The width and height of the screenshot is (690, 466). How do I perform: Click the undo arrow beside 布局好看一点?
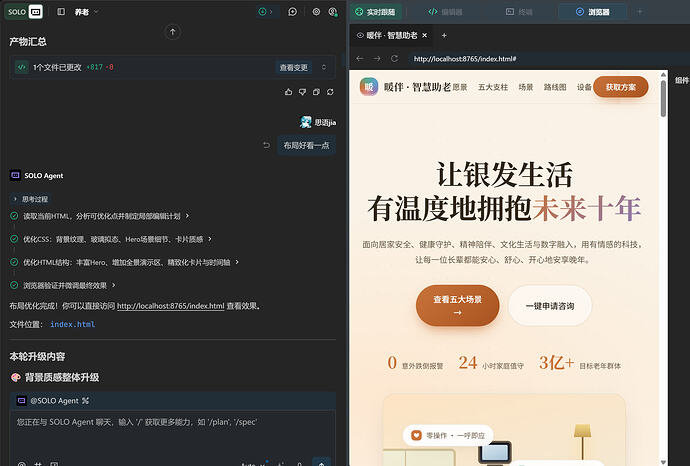click(x=267, y=145)
